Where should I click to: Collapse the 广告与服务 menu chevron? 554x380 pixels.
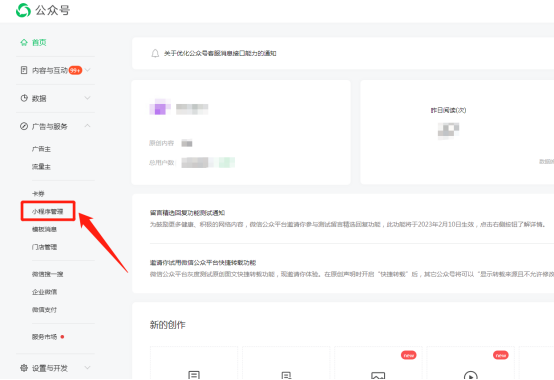point(88,126)
